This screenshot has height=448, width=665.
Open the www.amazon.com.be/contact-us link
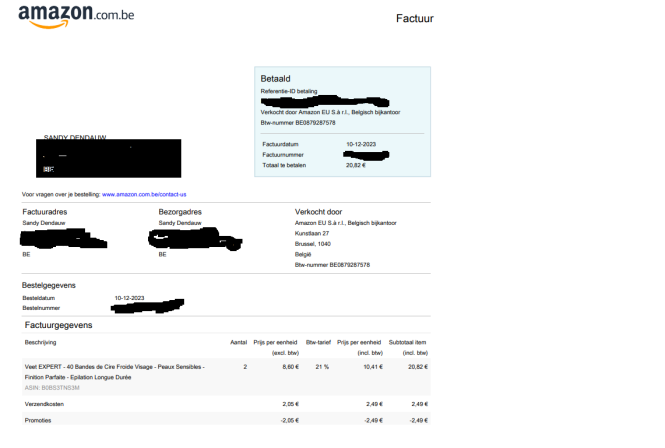pos(144,195)
